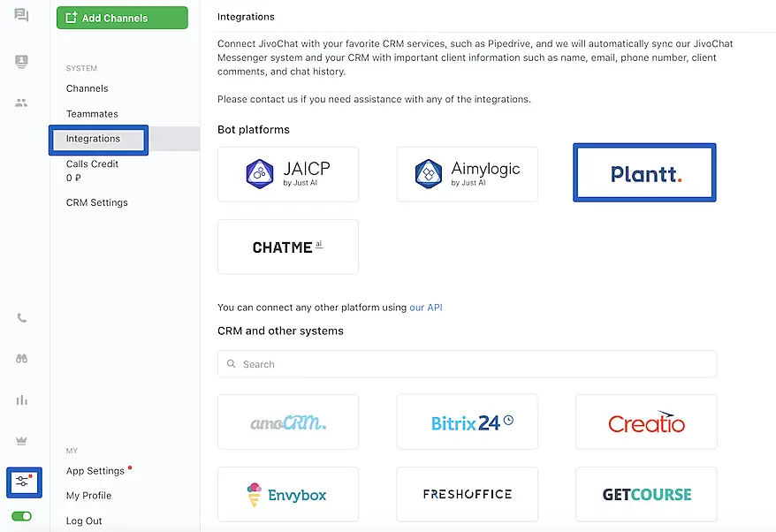This screenshot has width=776, height=532.
Task: Toggle the green online status switch
Action: 22,516
